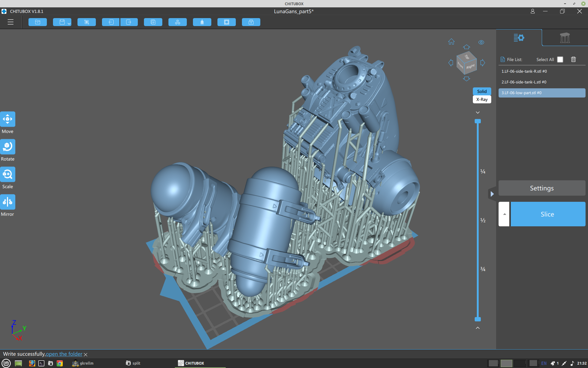The image size is (588, 368).
Task: Collapse the right side panel arrow
Action: [492, 194]
